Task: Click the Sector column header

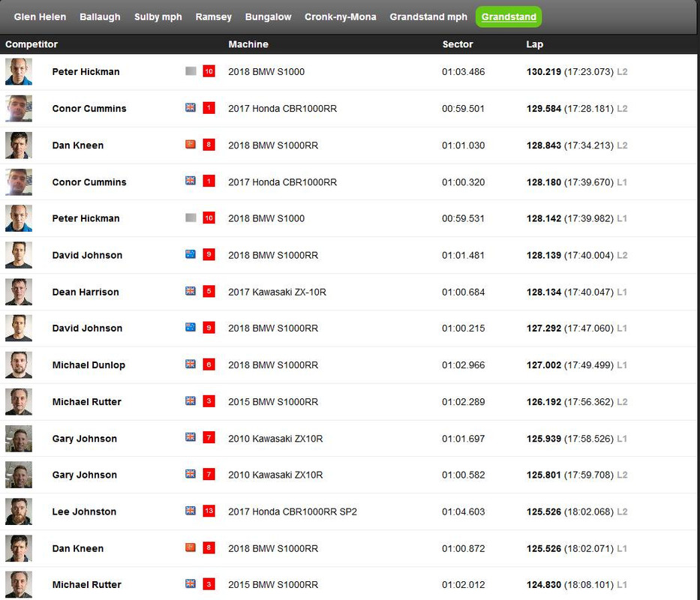Action: tap(457, 44)
